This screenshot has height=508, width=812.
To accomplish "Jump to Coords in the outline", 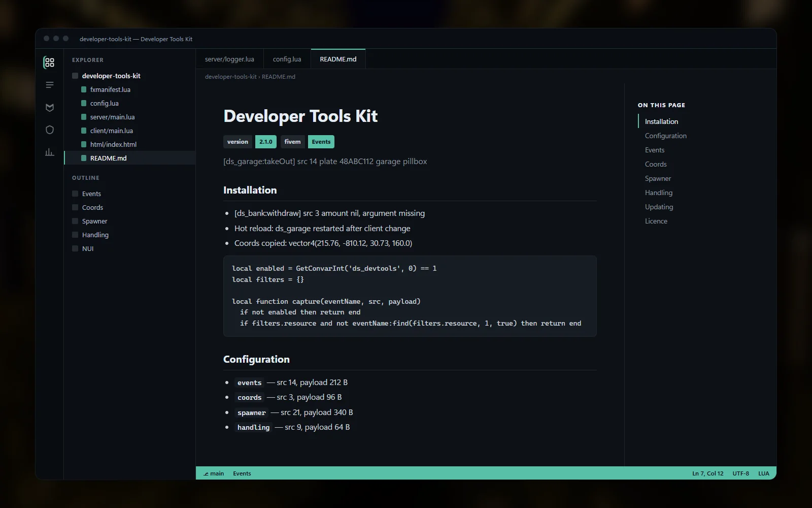I will [130, 207].
